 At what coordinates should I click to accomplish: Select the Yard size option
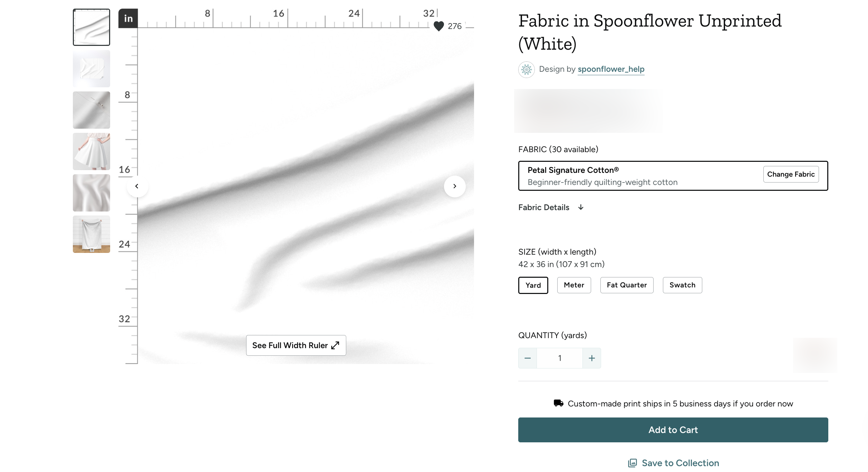(533, 285)
